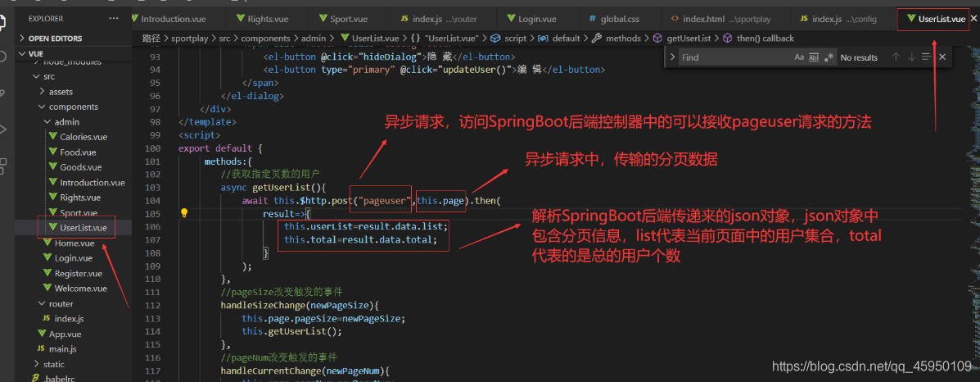980x382 pixels.
Task: Open Goods.vue in the file tree
Action: tap(75, 167)
